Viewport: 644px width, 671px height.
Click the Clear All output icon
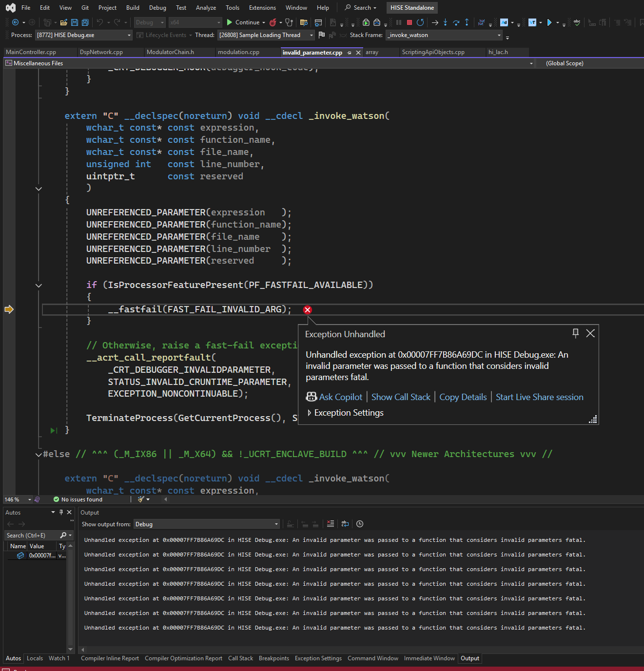point(331,524)
